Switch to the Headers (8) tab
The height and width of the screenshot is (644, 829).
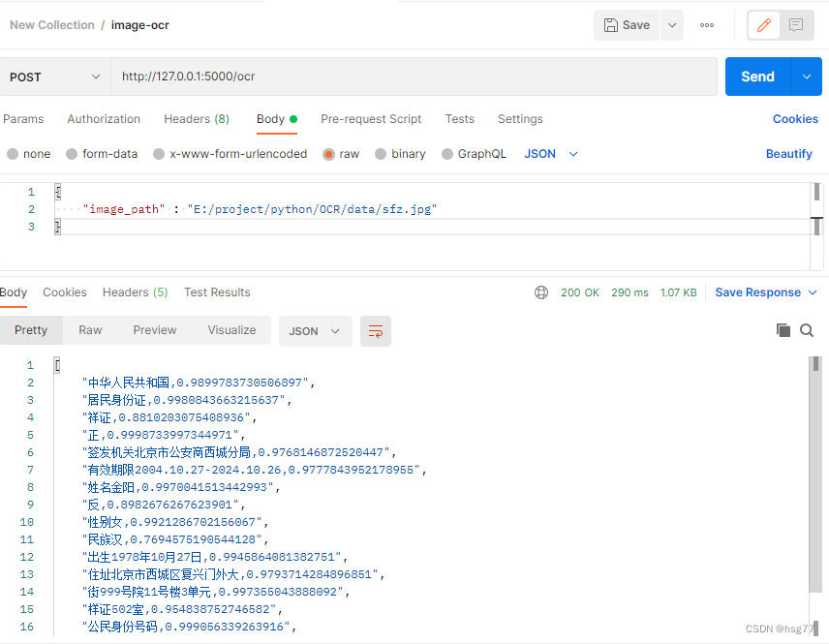click(196, 119)
